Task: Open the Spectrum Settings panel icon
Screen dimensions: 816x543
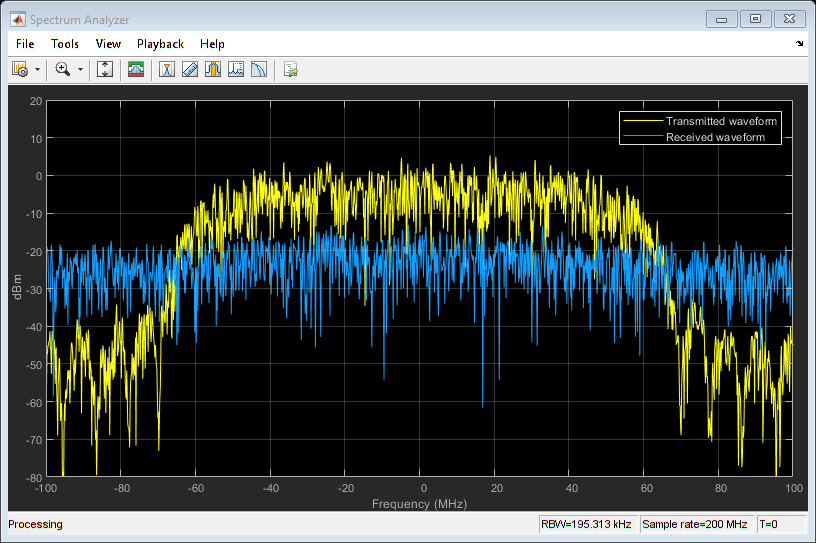Action: pos(136,69)
